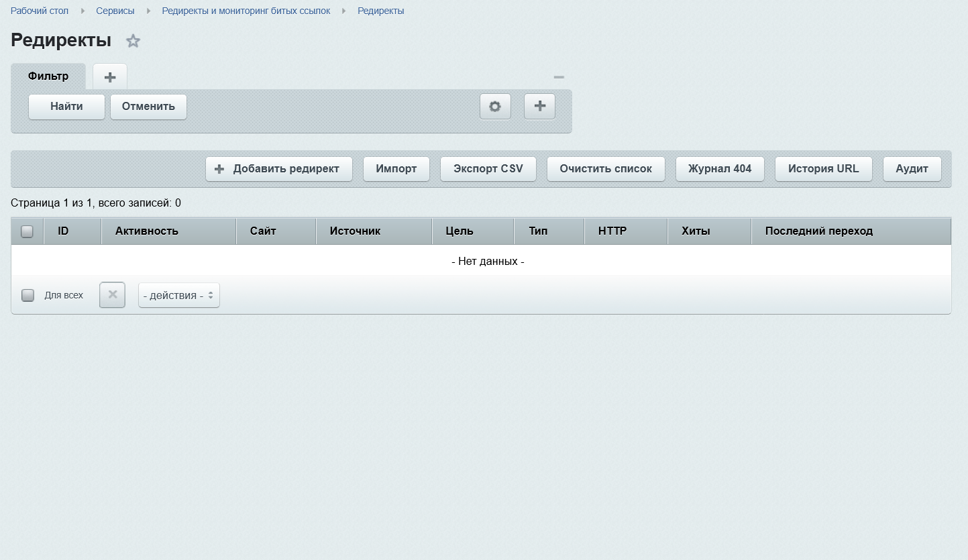Click the Экспорт CSV button
The image size is (968, 560).
click(488, 169)
